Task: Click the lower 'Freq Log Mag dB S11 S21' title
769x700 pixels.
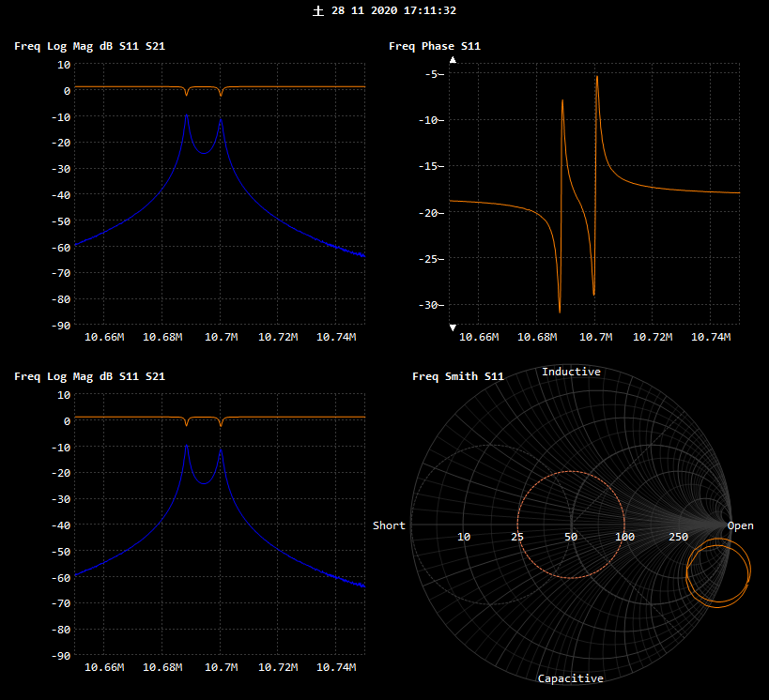Action: pos(90,376)
